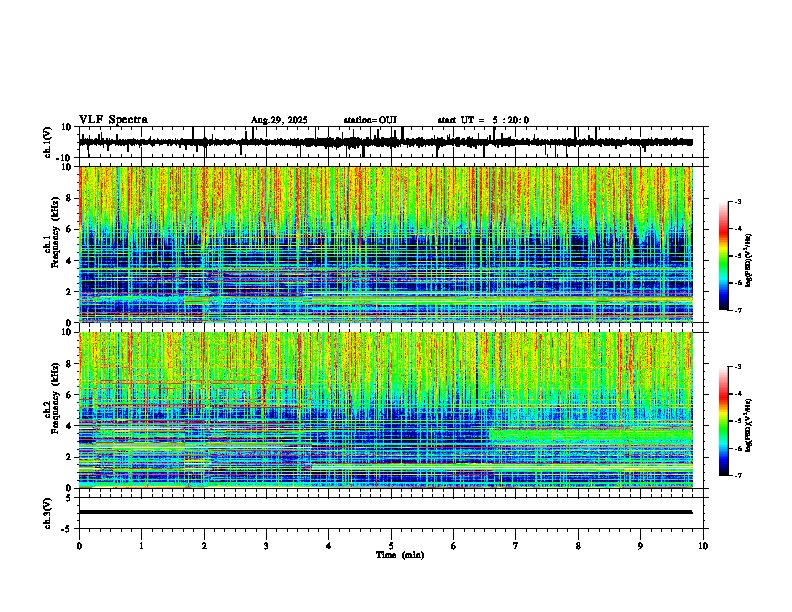Click the "8" kHz tick on ch.1 spectrogram axis
This screenshot has height=612, width=792.
(x=70, y=198)
